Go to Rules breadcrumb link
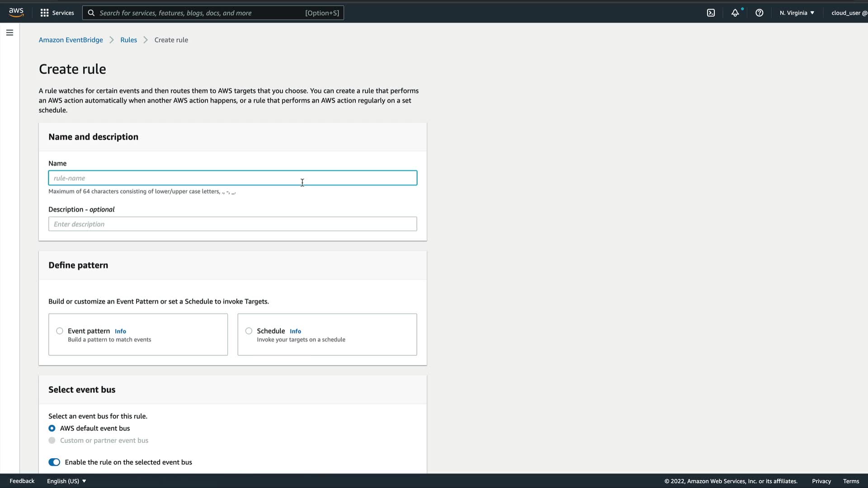This screenshot has height=488, width=868. coord(128,40)
